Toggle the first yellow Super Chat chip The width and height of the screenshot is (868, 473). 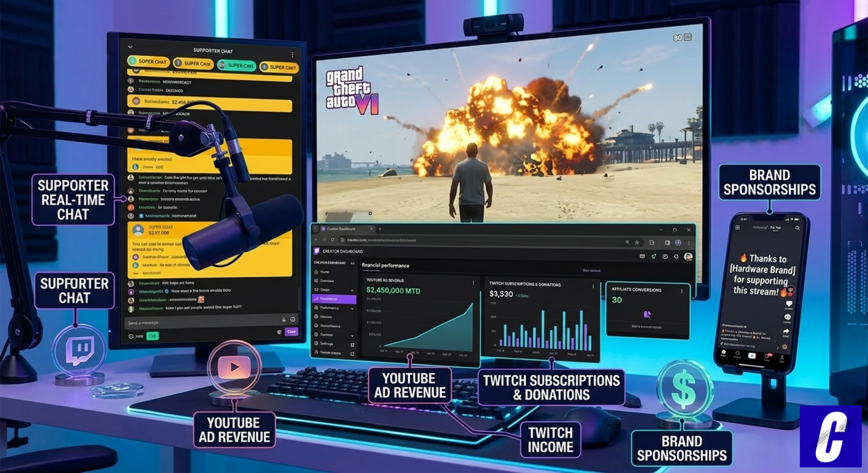tap(148, 61)
